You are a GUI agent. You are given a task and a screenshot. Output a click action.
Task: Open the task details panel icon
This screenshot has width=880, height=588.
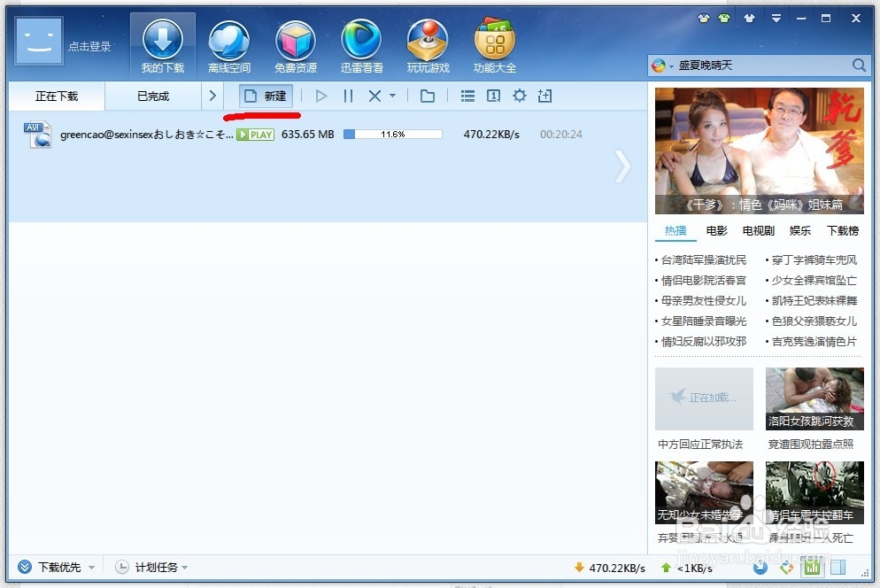[493, 96]
